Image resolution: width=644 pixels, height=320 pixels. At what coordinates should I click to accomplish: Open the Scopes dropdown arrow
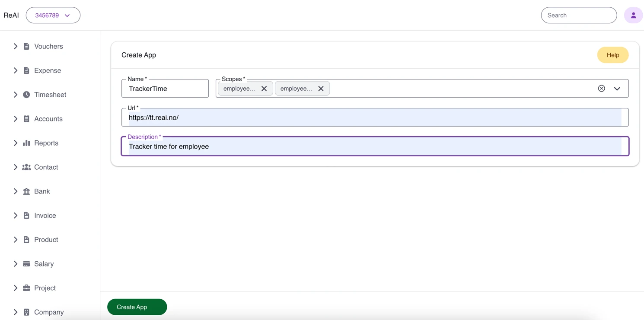pos(617,88)
